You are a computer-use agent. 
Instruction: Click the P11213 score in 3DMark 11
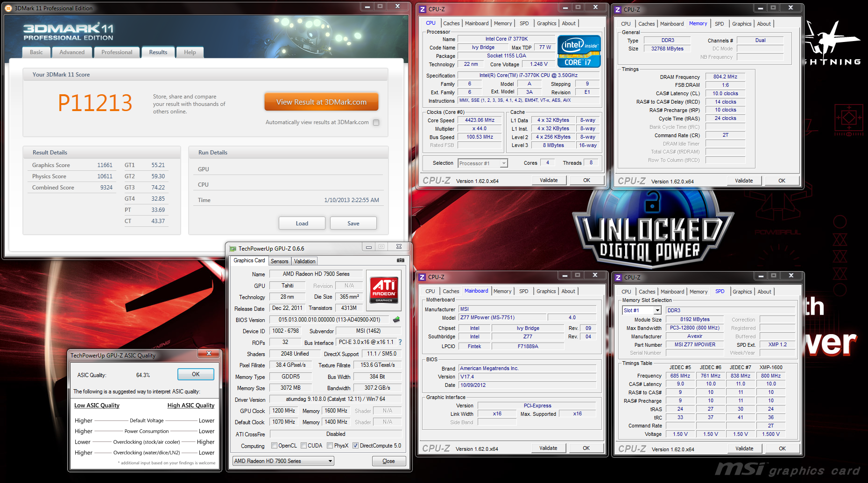95,103
